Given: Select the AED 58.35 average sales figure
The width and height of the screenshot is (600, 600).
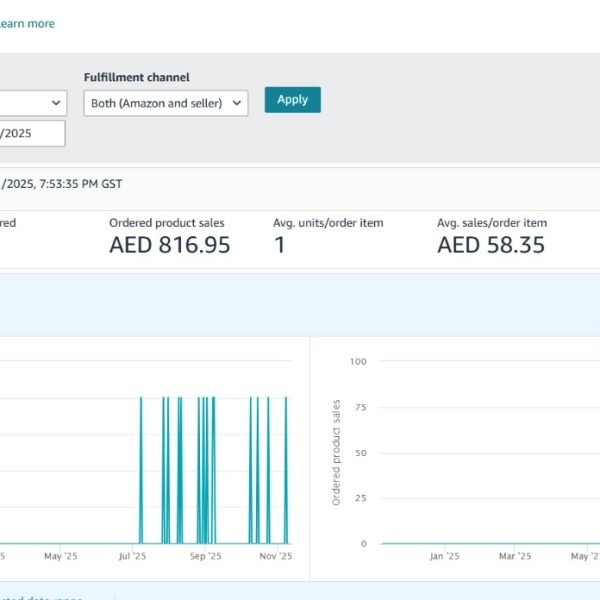Looking at the screenshot, I should [x=491, y=245].
